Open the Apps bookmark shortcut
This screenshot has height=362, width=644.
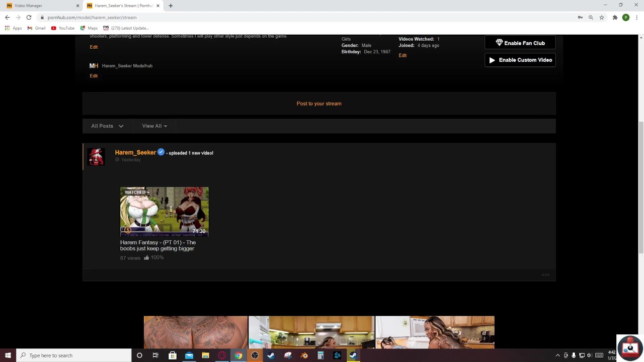point(13,28)
